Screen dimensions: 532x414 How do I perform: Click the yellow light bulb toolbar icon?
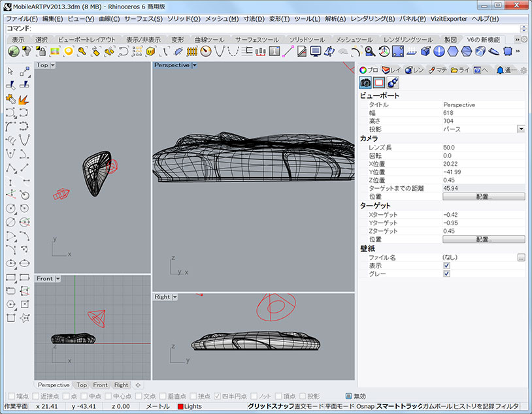(68, 51)
